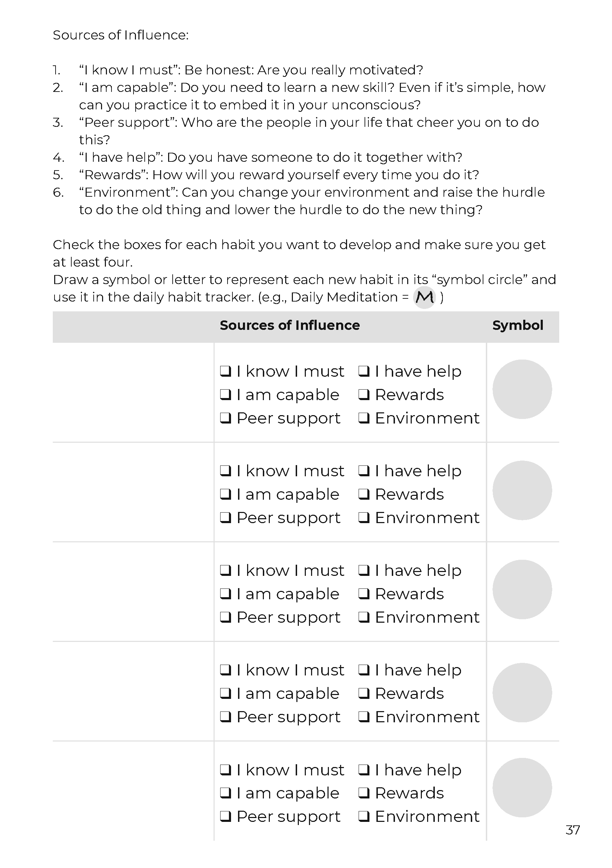This screenshot has height=868, width=612.
Task: Check 'I have help' in second habit row
Action: tap(364, 471)
